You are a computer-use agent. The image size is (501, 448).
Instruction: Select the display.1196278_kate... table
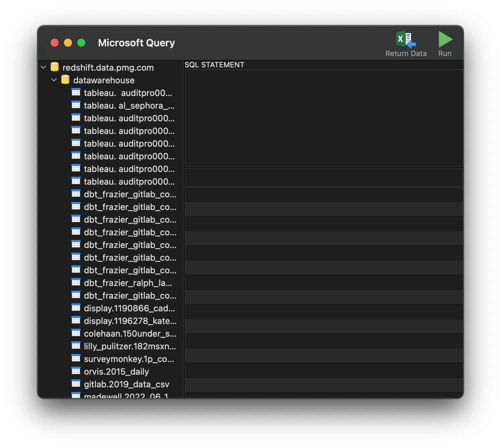[130, 321]
